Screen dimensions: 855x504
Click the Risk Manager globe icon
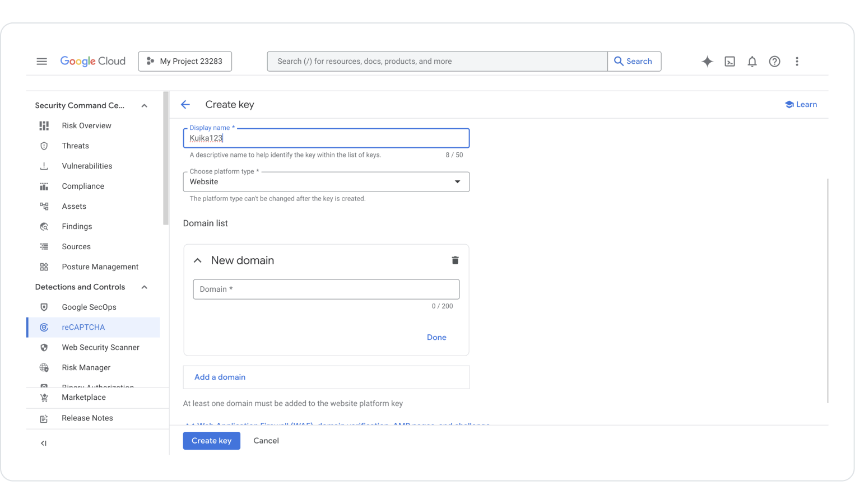[x=44, y=368]
